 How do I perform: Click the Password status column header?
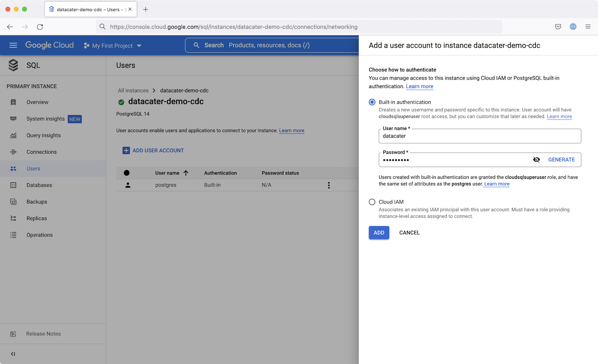(280, 173)
